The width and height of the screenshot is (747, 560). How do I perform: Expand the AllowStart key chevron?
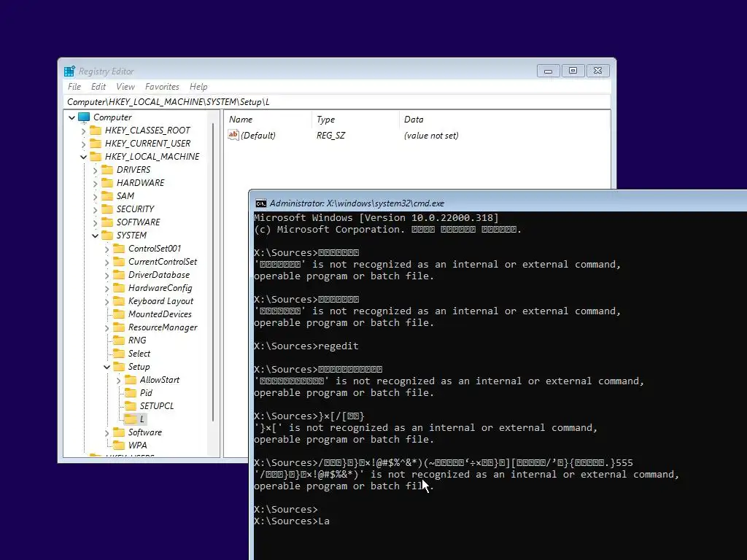118,380
